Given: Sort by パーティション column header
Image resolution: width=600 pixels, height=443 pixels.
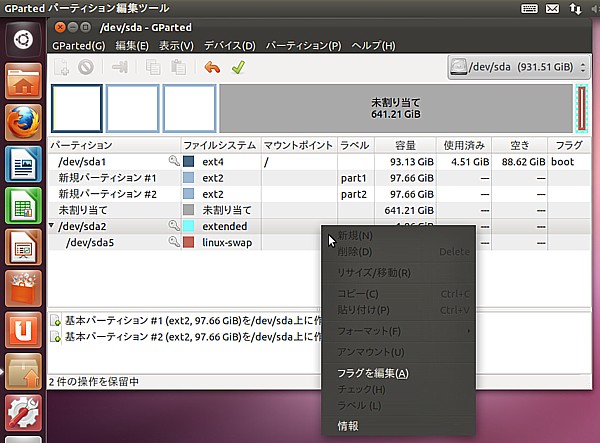Looking at the screenshot, I should (x=114, y=145).
